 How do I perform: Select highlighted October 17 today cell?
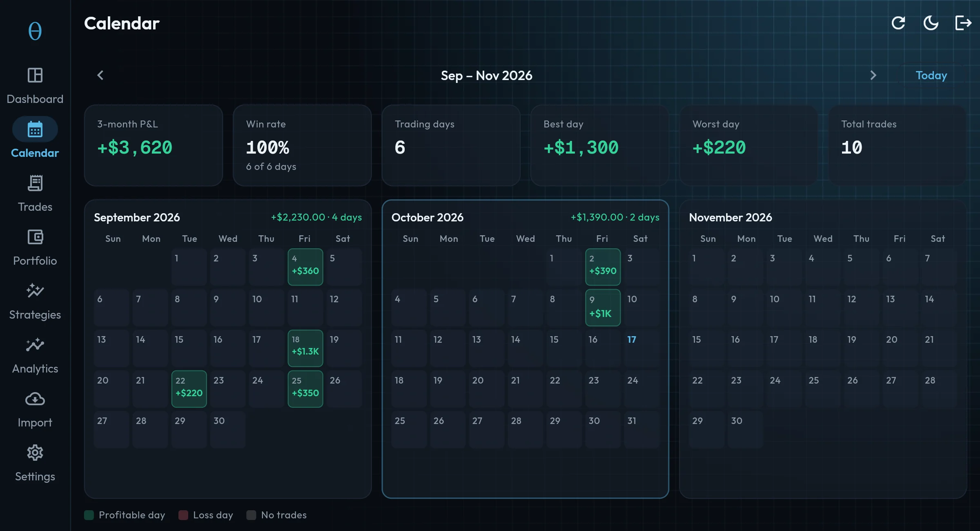642,348
